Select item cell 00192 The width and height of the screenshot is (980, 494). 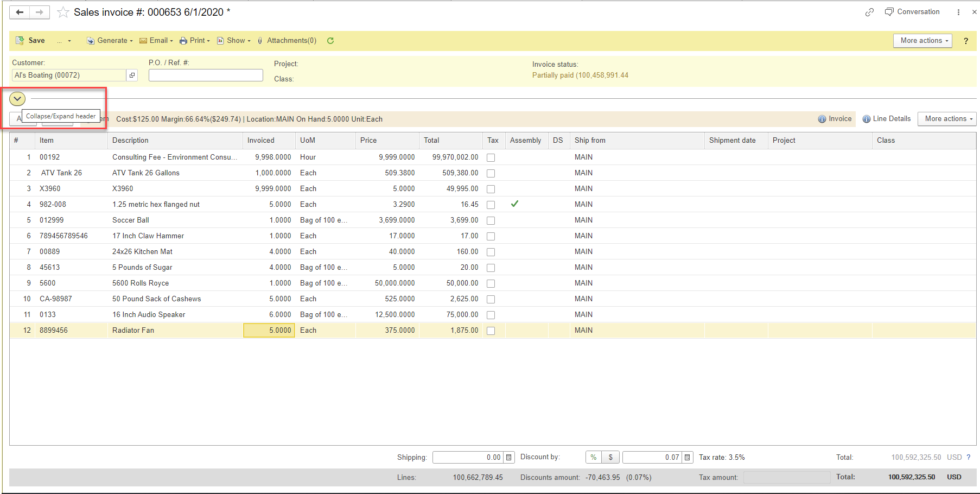coord(71,157)
